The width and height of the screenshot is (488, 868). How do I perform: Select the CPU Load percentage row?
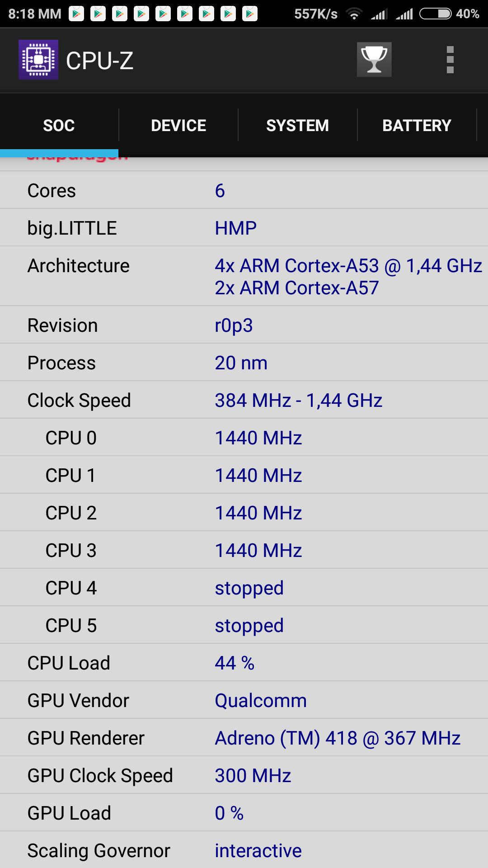click(244, 663)
